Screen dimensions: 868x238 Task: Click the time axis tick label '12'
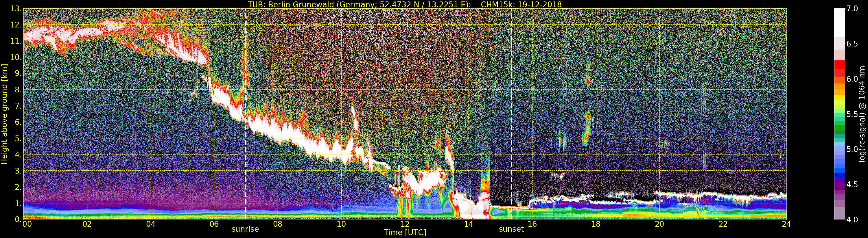point(405,224)
